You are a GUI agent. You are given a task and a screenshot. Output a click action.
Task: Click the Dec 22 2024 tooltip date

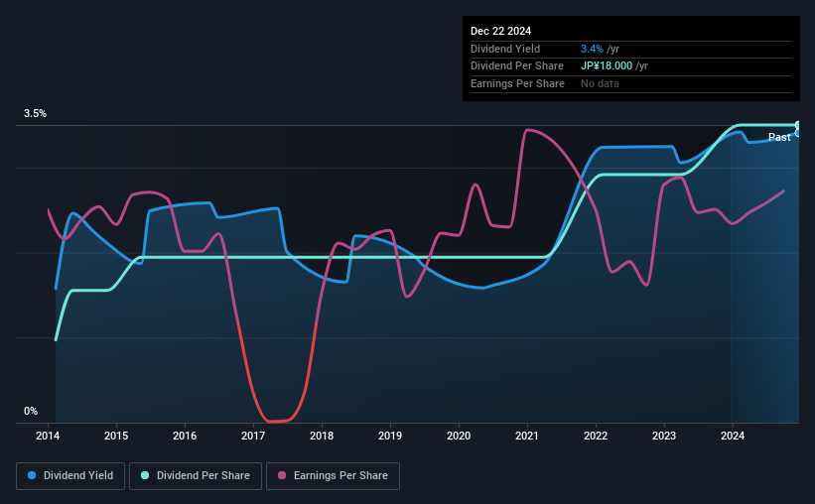click(x=500, y=31)
